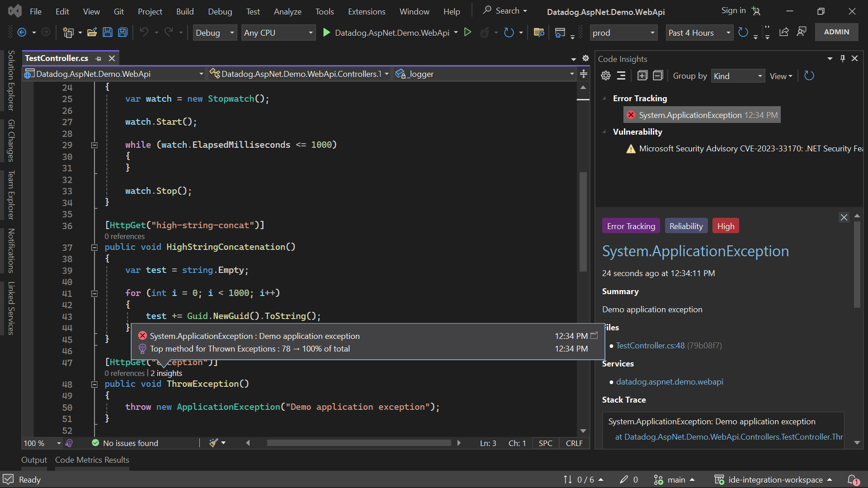Open the prod environment dropdown
The width and height of the screenshot is (868, 488).
(623, 33)
